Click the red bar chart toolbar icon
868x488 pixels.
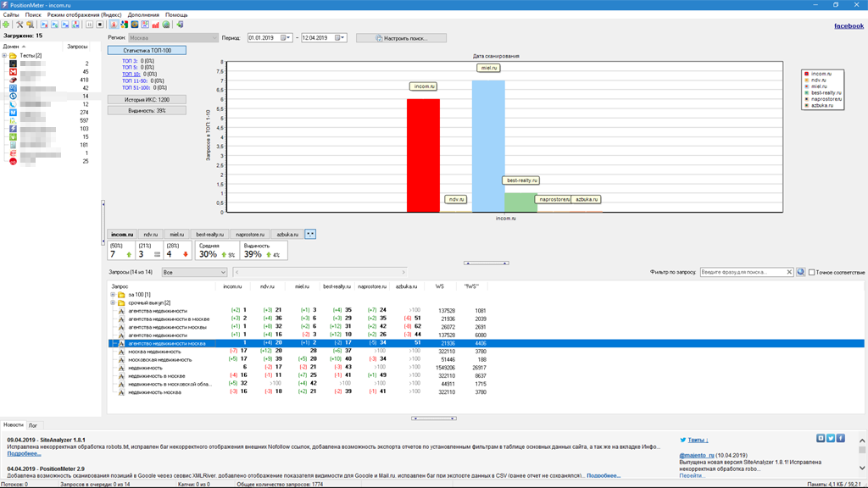tap(155, 25)
